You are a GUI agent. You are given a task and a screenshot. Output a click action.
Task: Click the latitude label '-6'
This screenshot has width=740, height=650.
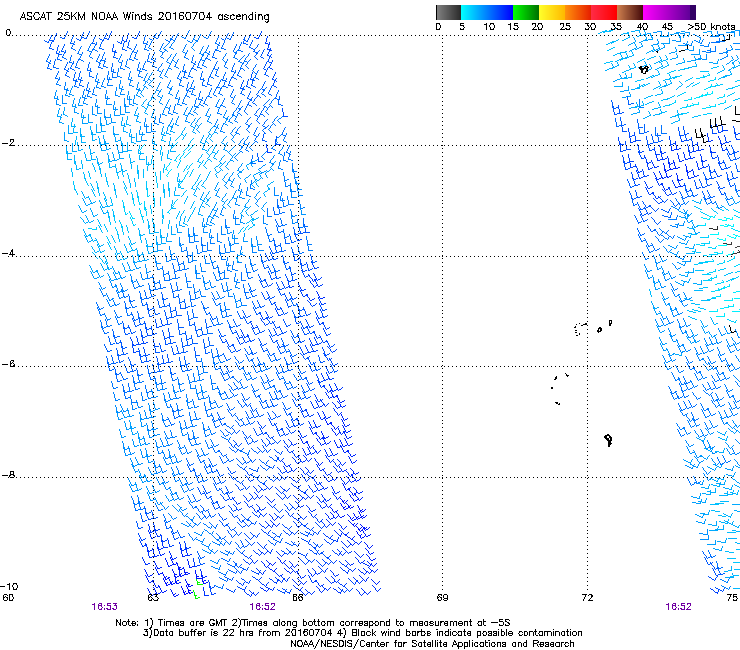[x=8, y=364]
